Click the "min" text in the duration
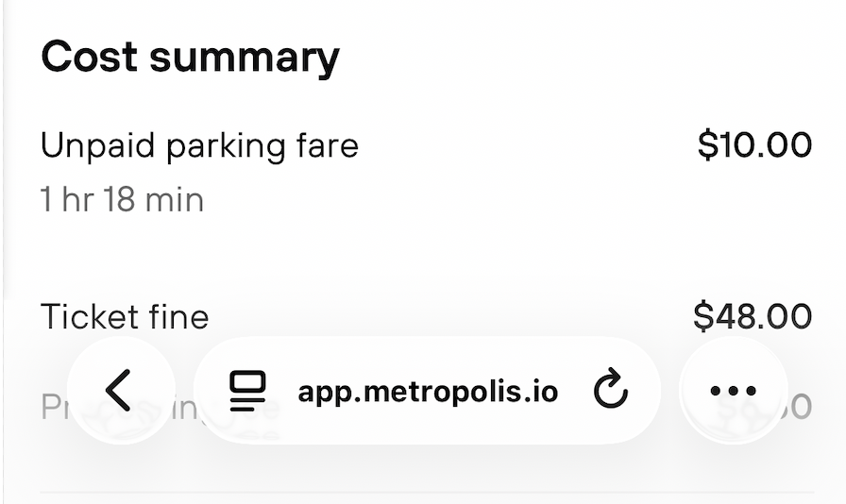 point(179,200)
